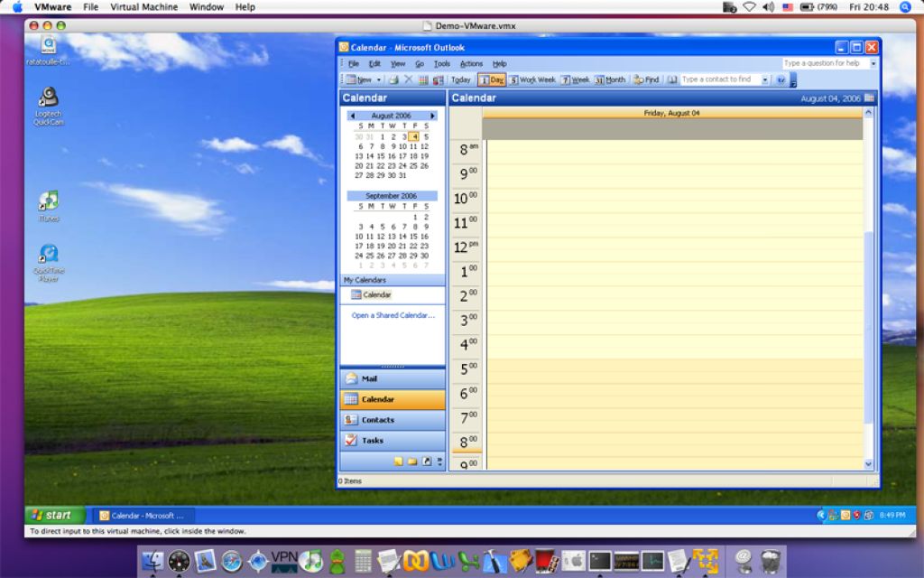Open the File menu in Outlook

pos(354,64)
